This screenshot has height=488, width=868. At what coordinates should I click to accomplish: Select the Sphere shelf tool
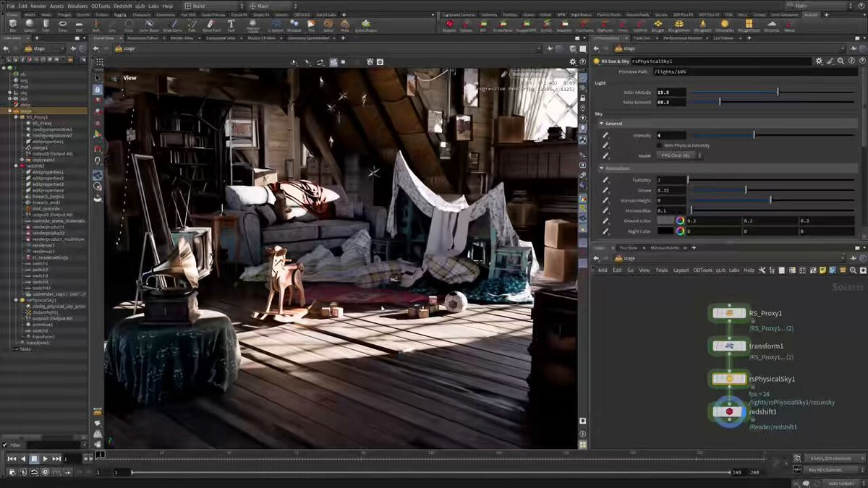tap(30, 24)
